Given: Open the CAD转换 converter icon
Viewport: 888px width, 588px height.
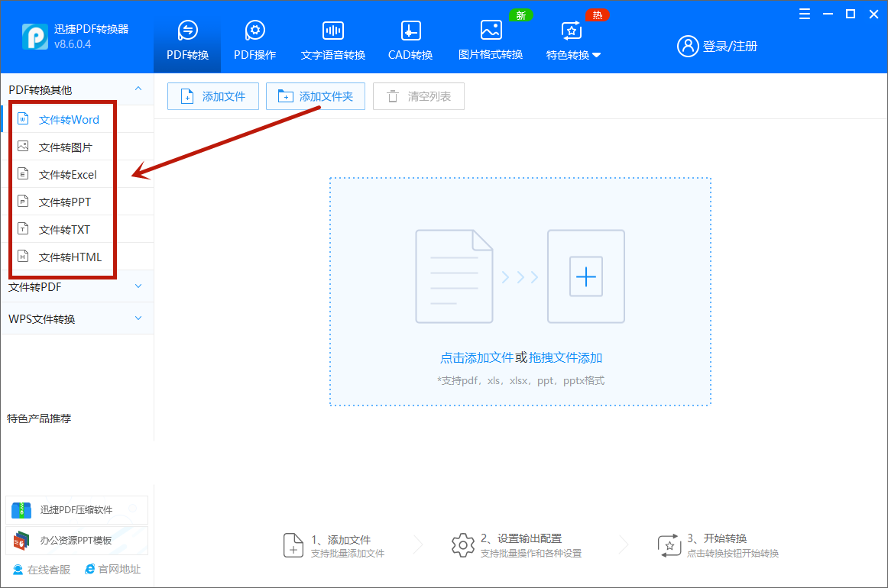Looking at the screenshot, I should (x=410, y=32).
